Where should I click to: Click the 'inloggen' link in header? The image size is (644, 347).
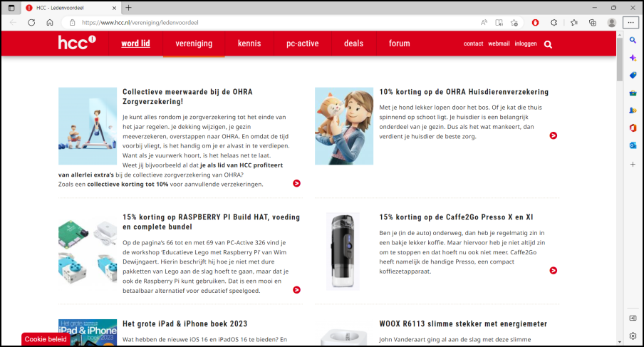[526, 43]
